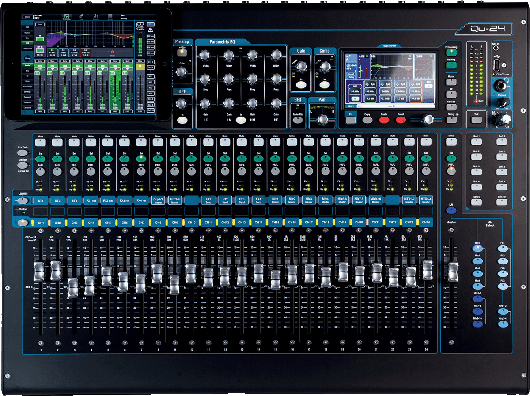Mute channel 5 using its white Mute key
This screenshot has width=530, height=396.
[x=107, y=142]
